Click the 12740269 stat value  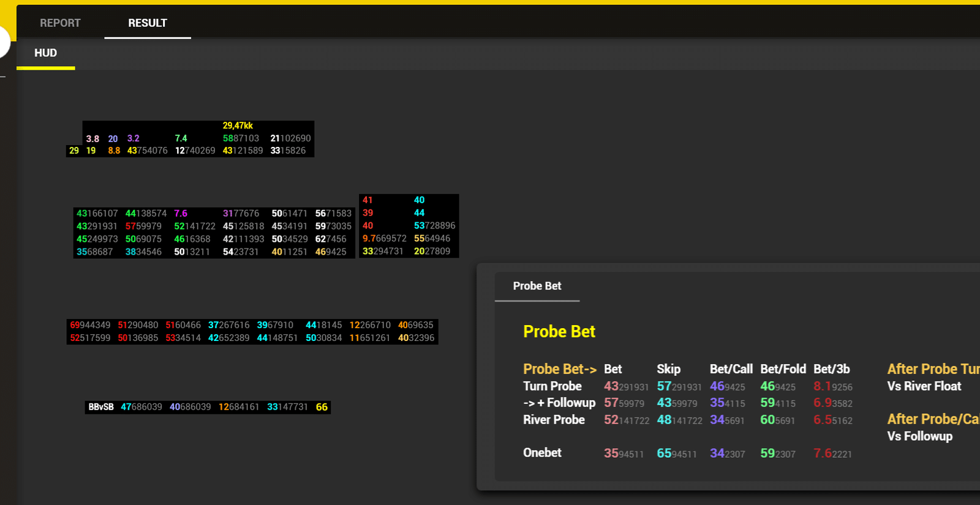195,151
